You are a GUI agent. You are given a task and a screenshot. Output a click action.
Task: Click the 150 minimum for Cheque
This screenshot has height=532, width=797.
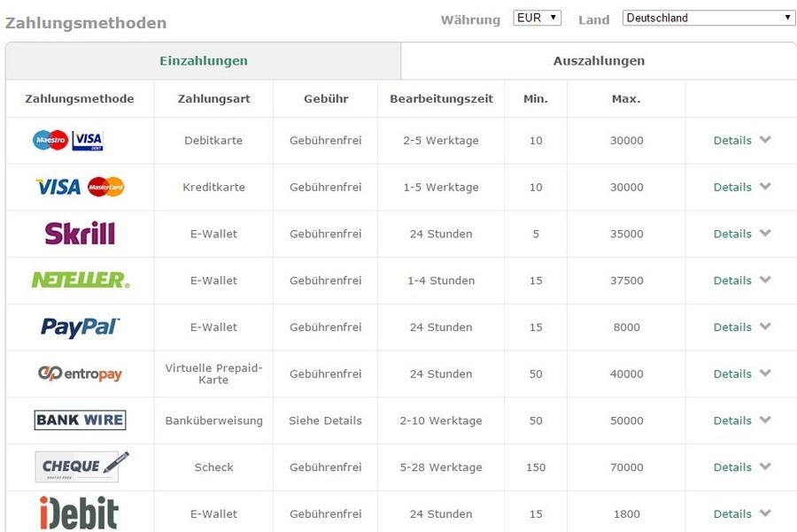[536, 467]
